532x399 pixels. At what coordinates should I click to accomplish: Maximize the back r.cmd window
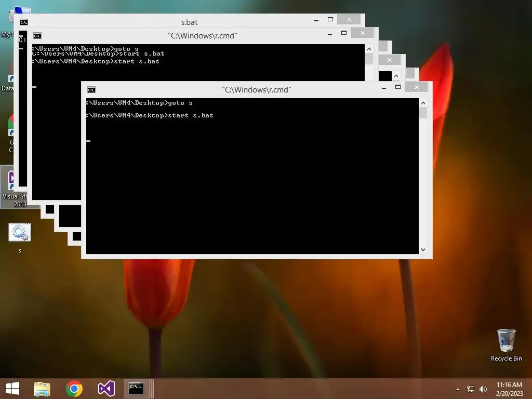344,33
